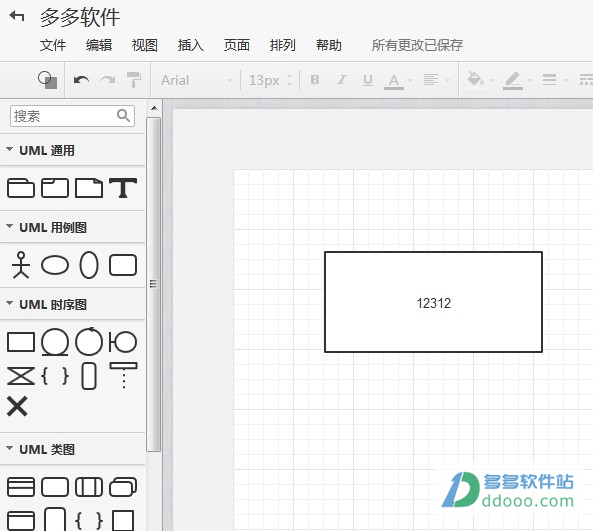The width and height of the screenshot is (593, 531).
Task: Open the 排列 menu
Action: pos(283,45)
